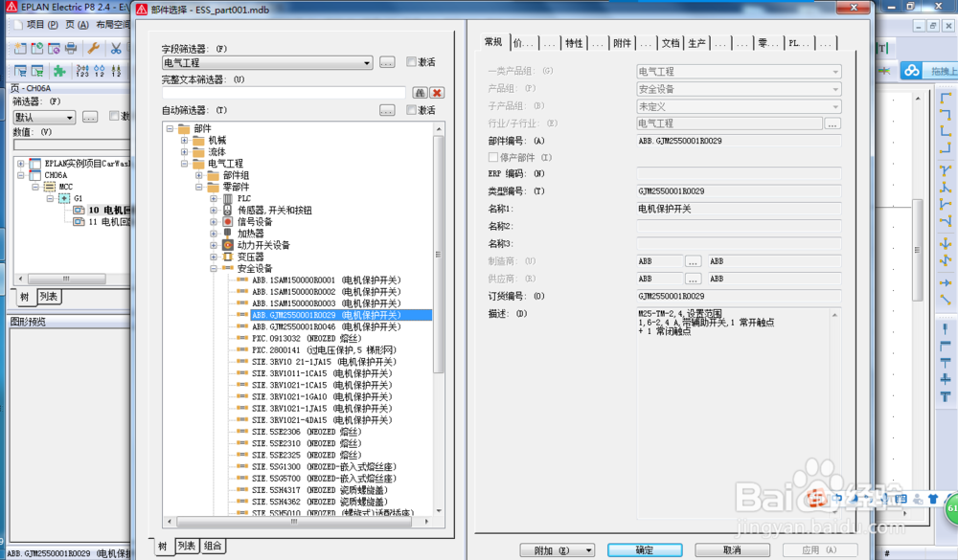This screenshot has width=958, height=560.
Task: Click the parts tree vertical scrollbar
Action: coord(438,254)
